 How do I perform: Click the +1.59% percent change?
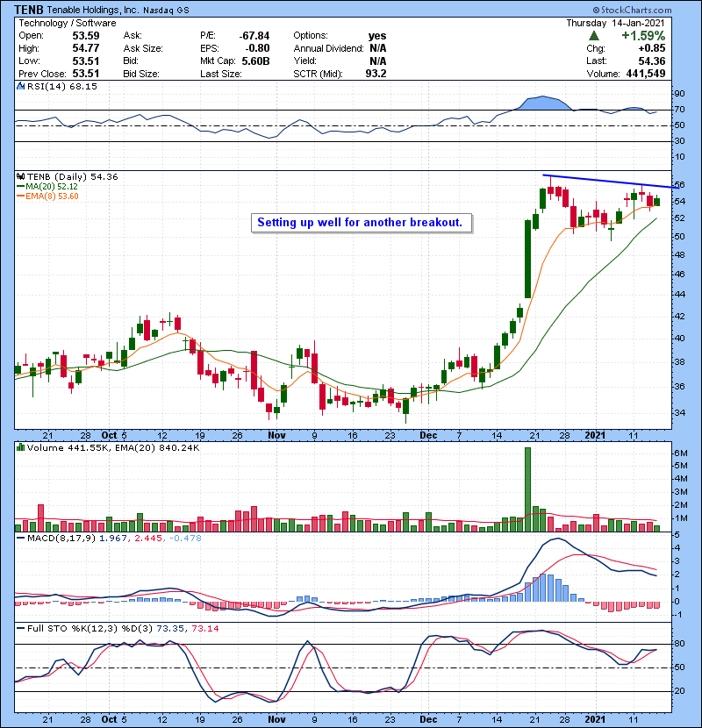(x=643, y=36)
